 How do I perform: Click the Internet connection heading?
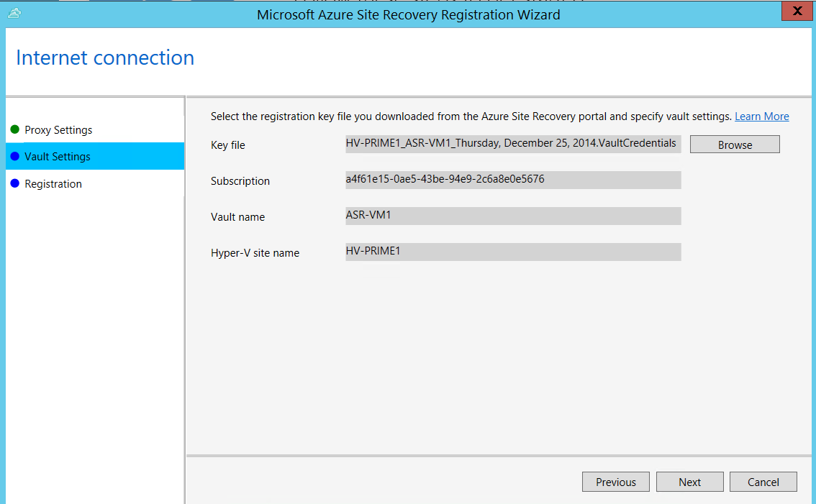(x=105, y=58)
